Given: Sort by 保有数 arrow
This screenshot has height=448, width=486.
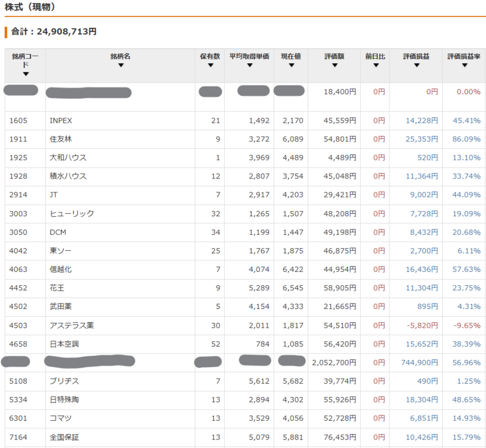Looking at the screenshot, I should (210, 66).
